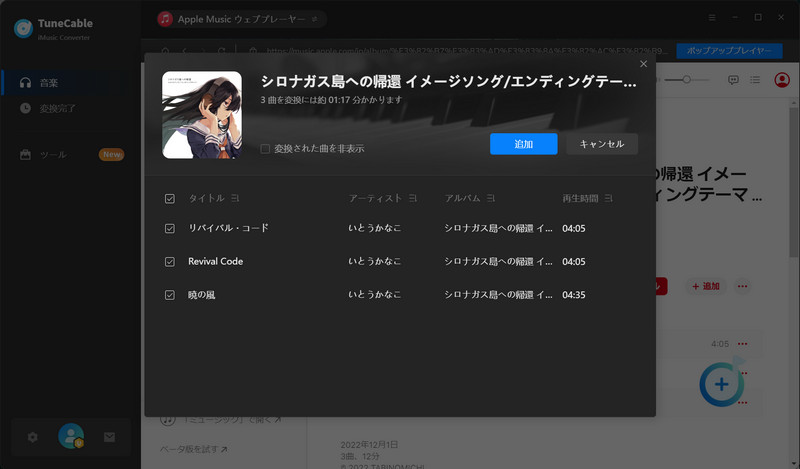This screenshot has height=469, width=800.
Task: Click the ベータ版を試す link
Action: point(194,449)
